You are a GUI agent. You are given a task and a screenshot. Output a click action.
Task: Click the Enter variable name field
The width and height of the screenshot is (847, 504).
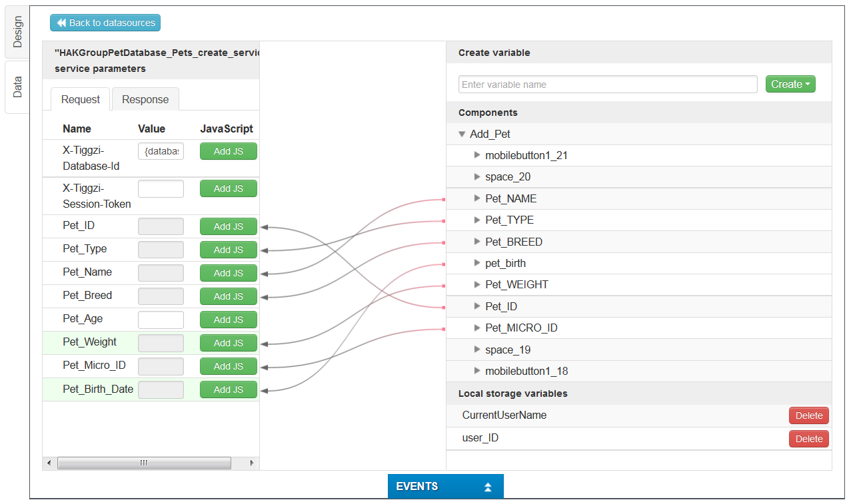click(607, 85)
